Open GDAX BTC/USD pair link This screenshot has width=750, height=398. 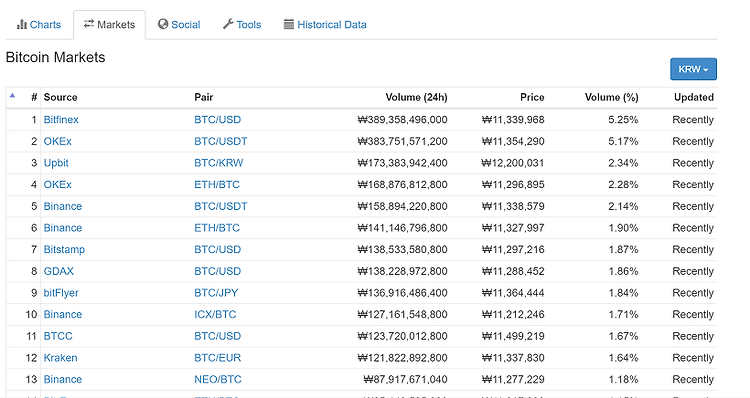coord(217,271)
